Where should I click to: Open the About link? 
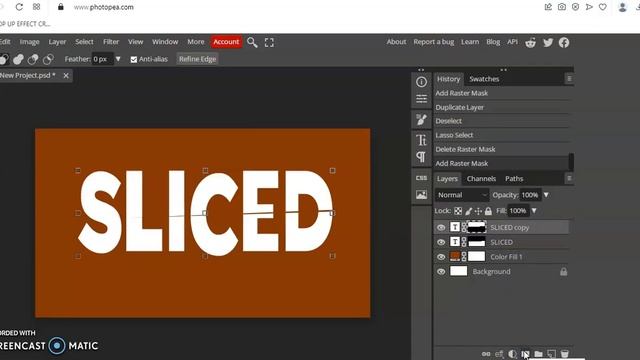click(x=396, y=42)
